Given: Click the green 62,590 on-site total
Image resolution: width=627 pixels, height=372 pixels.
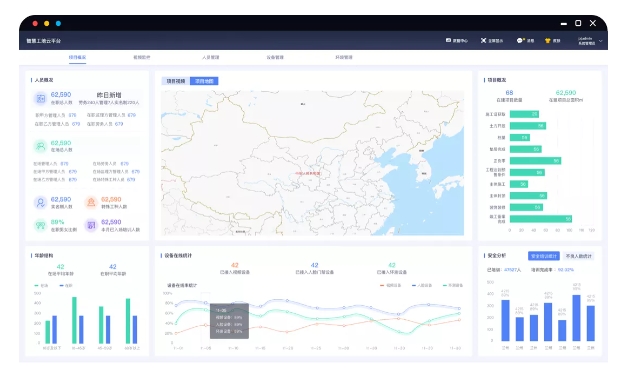Looking at the screenshot, I should click(61, 143).
